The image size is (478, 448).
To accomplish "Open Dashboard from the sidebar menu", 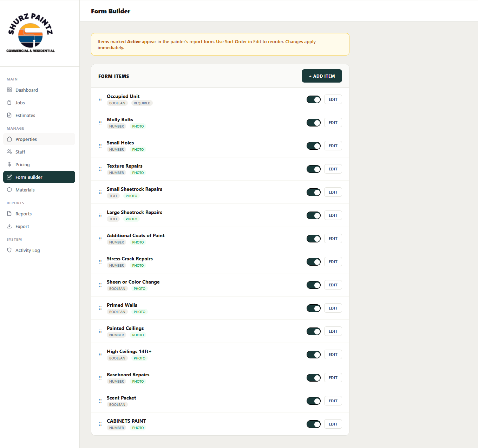I will tap(39, 90).
